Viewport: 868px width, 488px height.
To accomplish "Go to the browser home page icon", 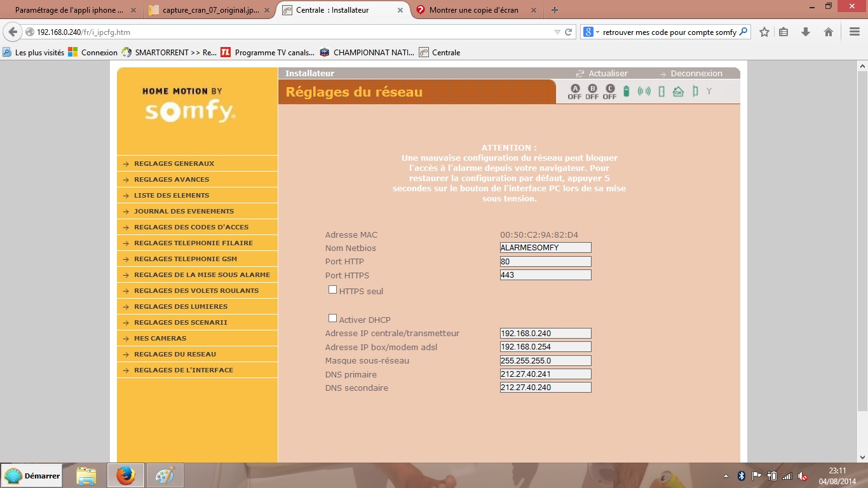I will 829,32.
